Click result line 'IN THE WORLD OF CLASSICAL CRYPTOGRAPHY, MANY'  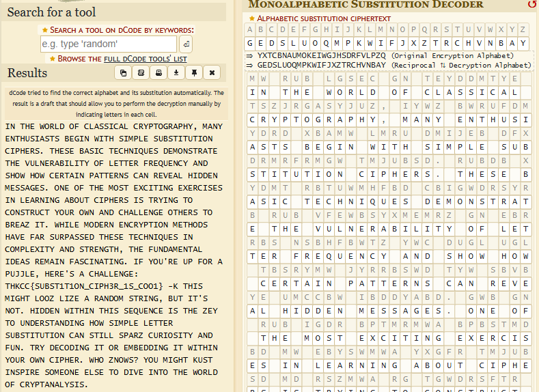pos(114,126)
